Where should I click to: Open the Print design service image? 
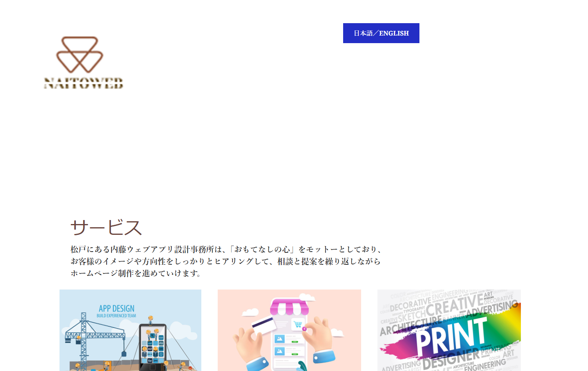449,330
